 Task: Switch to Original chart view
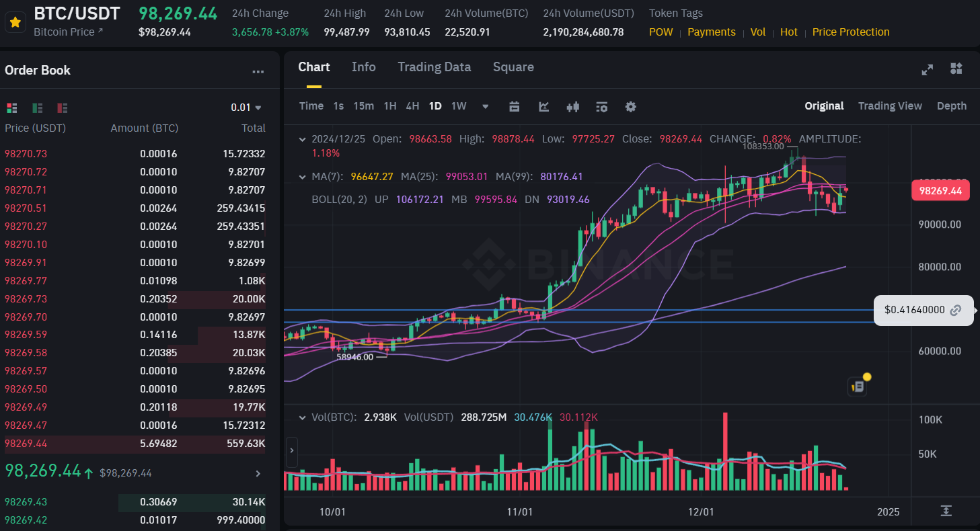[824, 106]
